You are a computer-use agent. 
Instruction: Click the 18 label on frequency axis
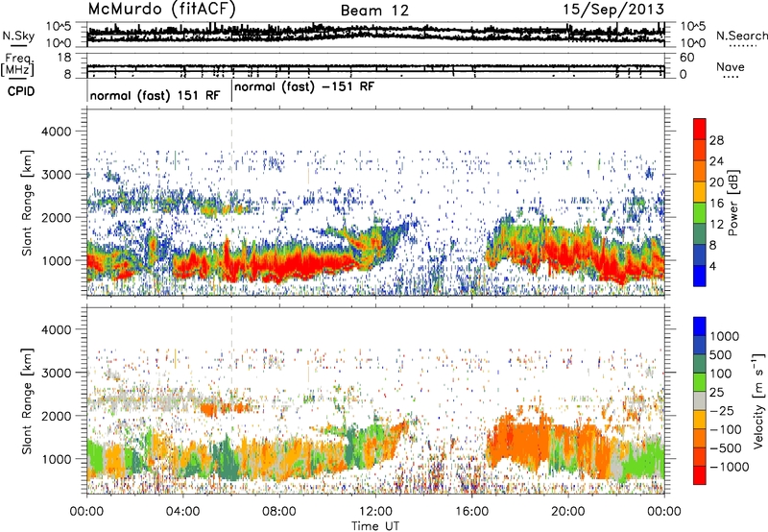tap(64, 58)
